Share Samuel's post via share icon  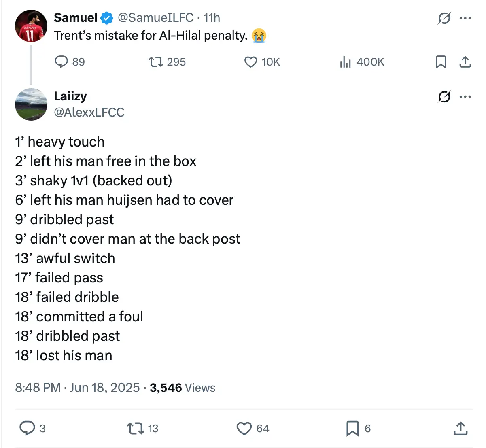(465, 62)
